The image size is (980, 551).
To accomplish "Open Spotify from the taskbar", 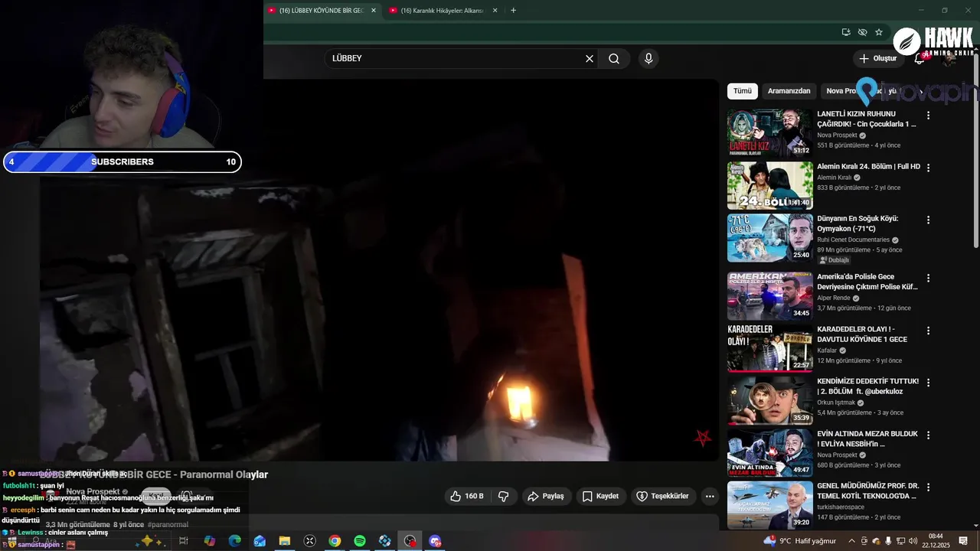I will click(360, 541).
